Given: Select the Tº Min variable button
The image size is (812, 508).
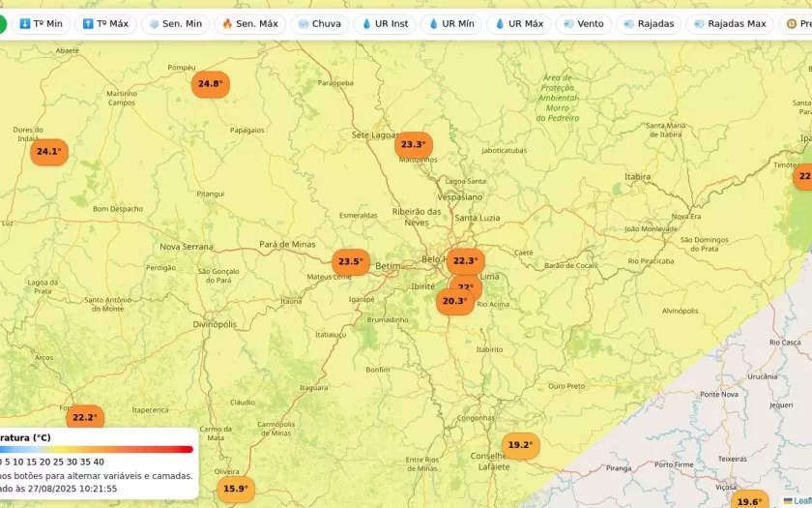Looking at the screenshot, I should coord(41,23).
